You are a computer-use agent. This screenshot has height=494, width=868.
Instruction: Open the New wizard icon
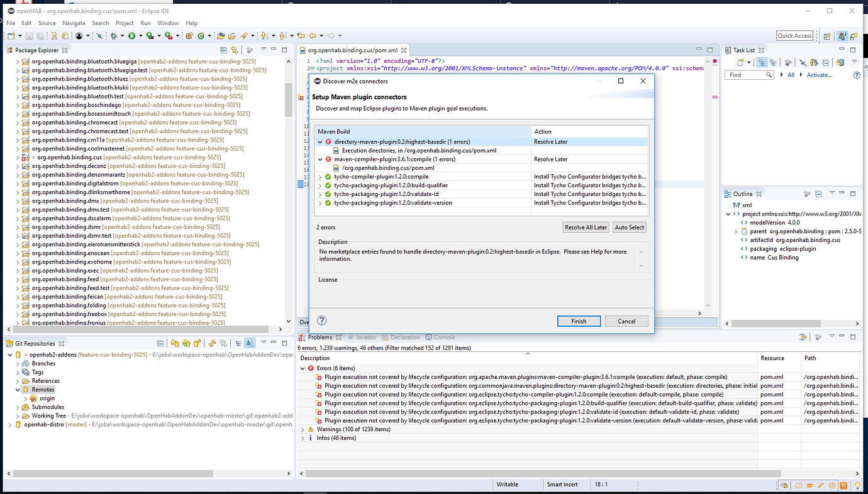point(12,36)
